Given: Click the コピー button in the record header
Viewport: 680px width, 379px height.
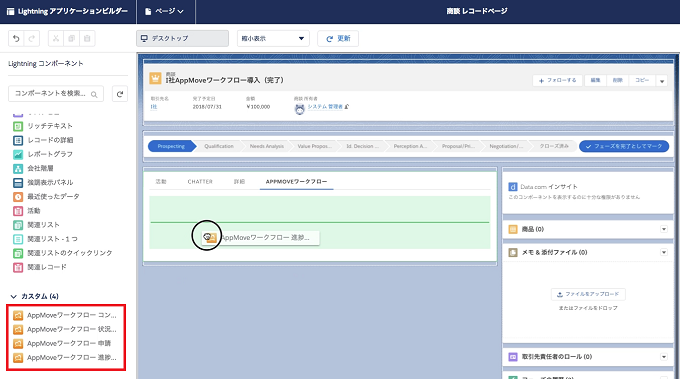Looking at the screenshot, I should click(642, 80).
